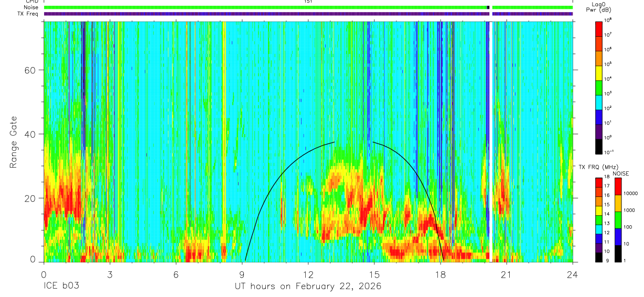Click the blue segment of the NOISE colorbar

tap(618, 236)
